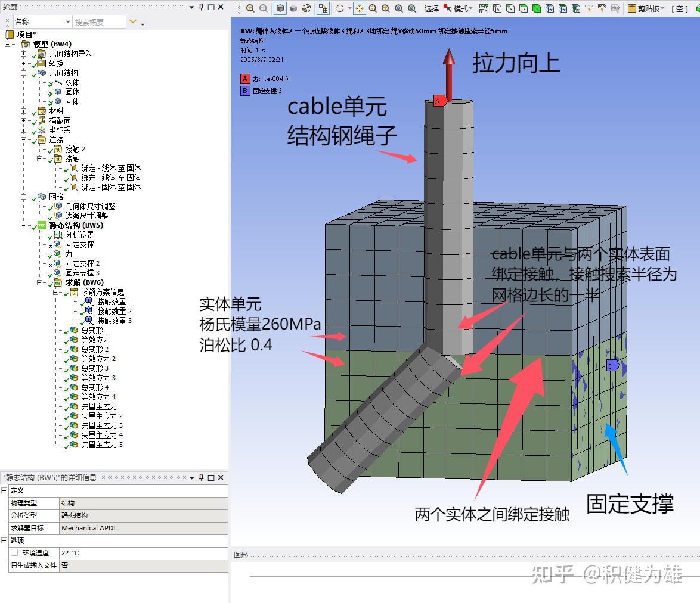Select the 矢量主应力 5 result item
The image size is (700, 603).
pos(102,445)
